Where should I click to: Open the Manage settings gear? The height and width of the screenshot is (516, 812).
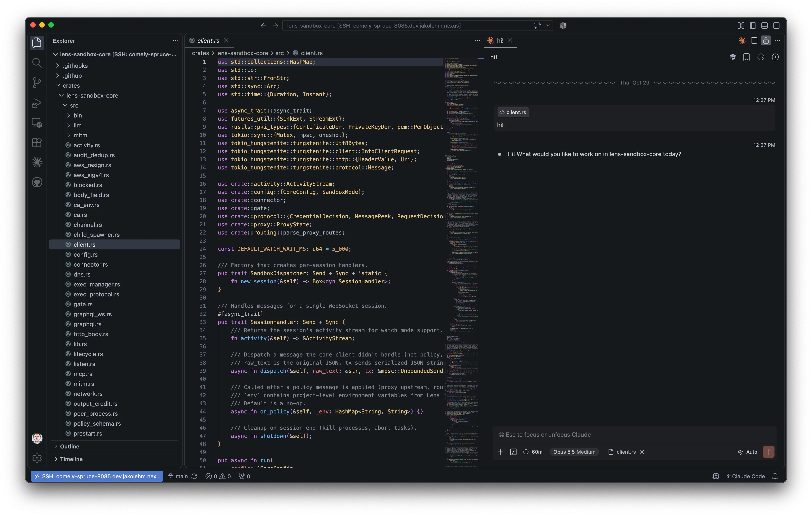tap(37, 458)
